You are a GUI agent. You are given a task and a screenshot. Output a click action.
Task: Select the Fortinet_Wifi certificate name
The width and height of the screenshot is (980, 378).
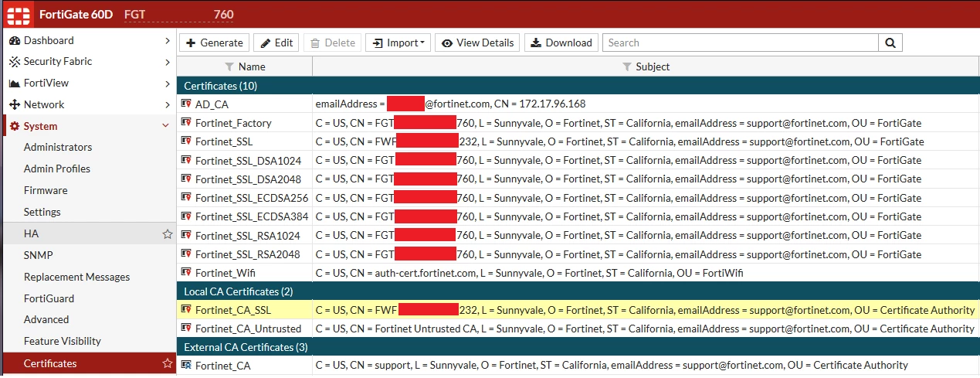pos(226,273)
